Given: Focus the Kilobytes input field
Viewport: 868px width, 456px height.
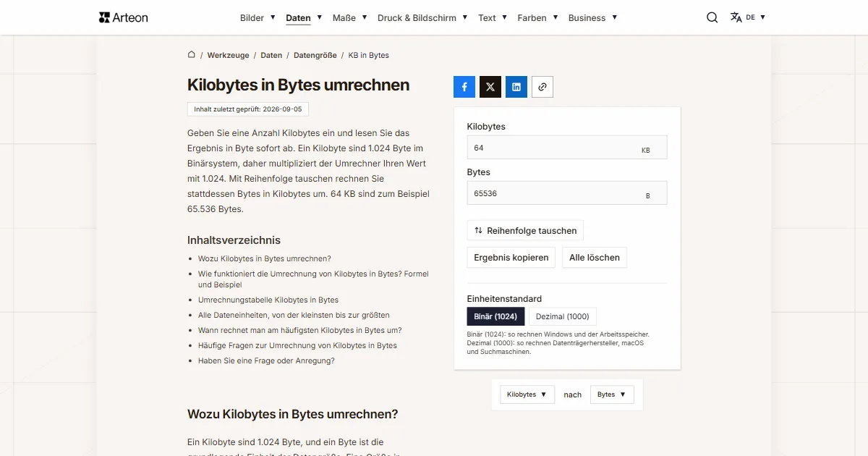Looking at the screenshot, I should [x=567, y=148].
